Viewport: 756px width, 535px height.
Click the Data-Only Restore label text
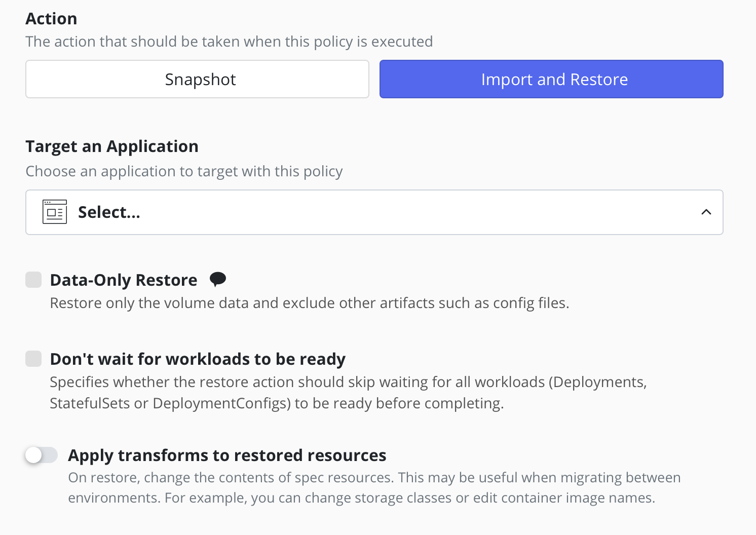[x=124, y=280]
